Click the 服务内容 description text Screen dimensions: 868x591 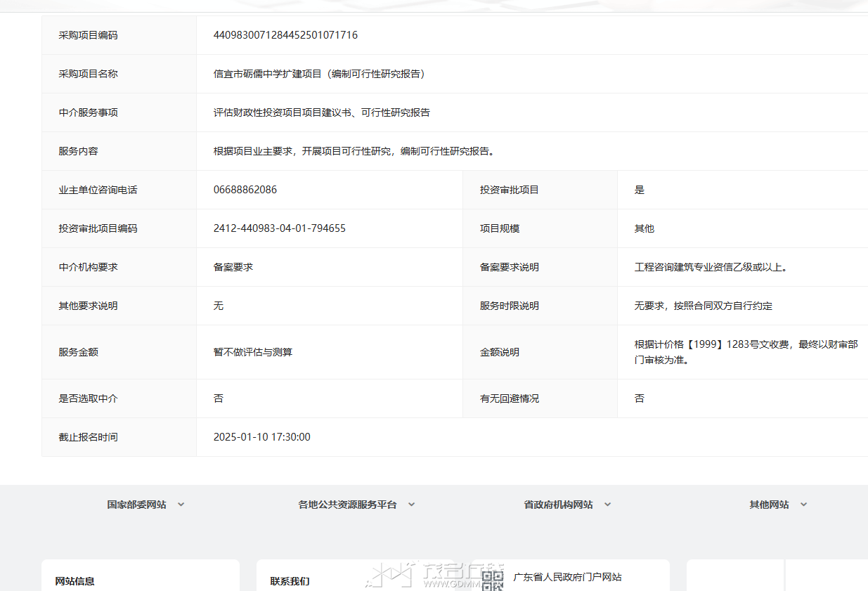354,151
